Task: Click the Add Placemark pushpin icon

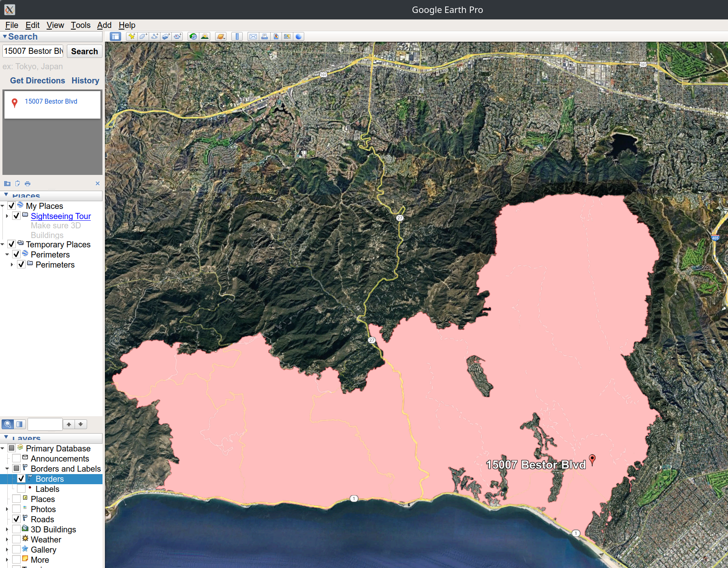Action: [132, 36]
